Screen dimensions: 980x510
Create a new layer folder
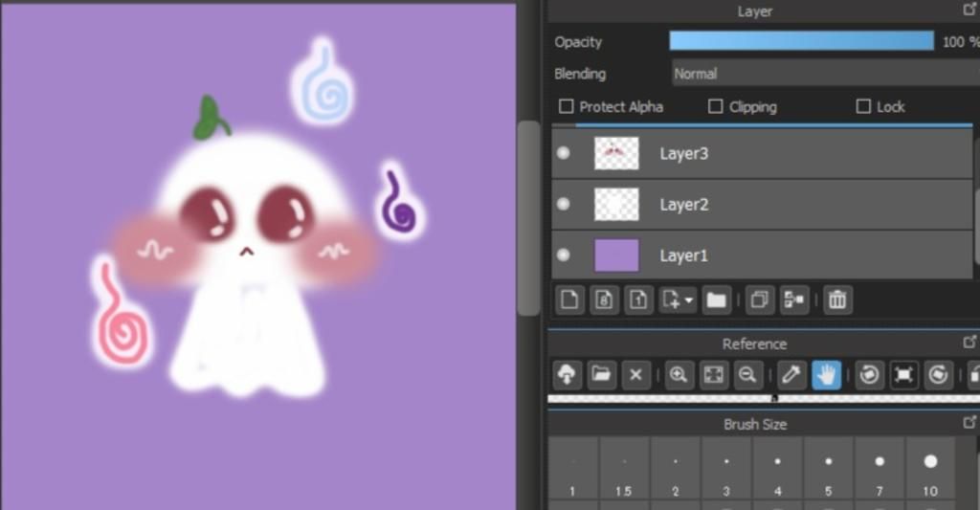pos(716,300)
